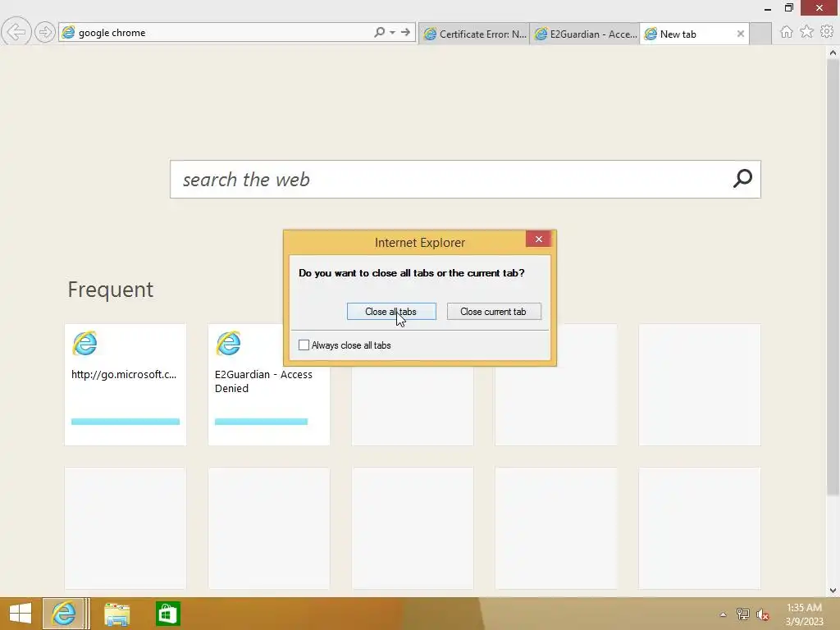Open a blank new tab button

coord(760,34)
